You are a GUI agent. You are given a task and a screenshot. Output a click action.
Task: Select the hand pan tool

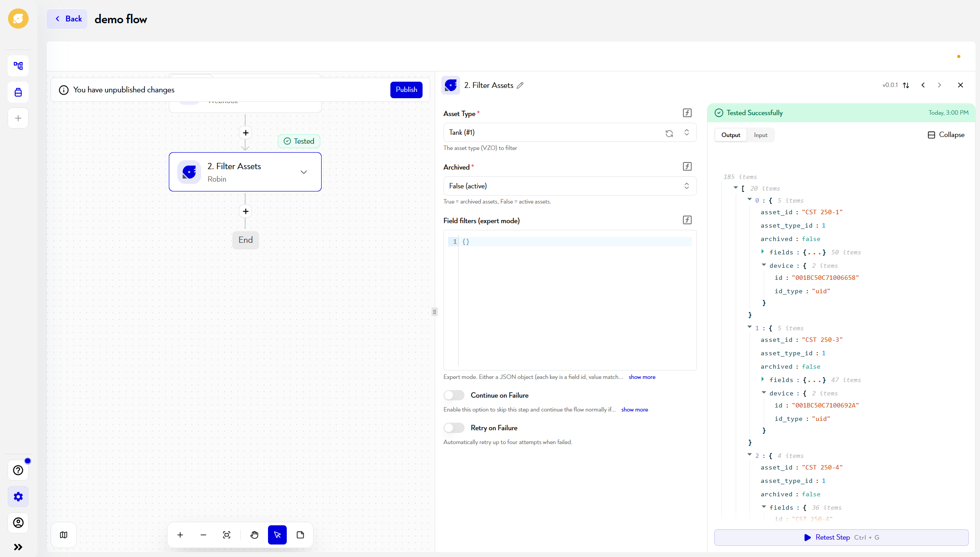[x=255, y=535]
